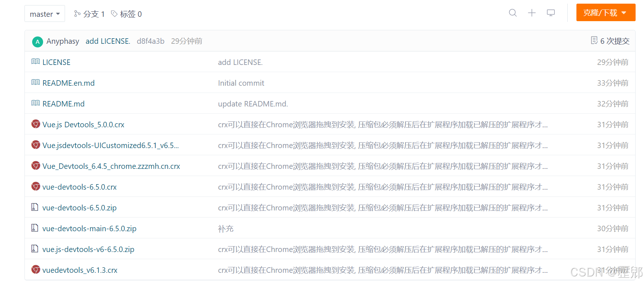Open the update README.md. commit message
The width and height of the screenshot is (644, 283).
(x=253, y=104)
